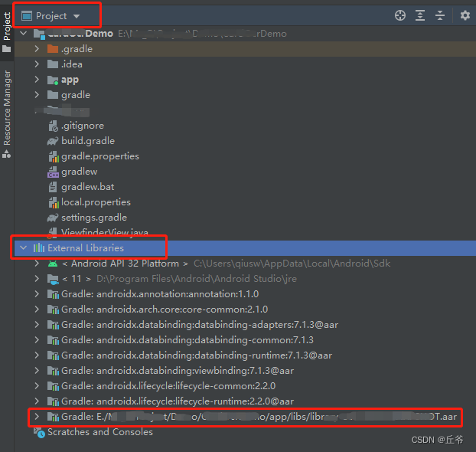
Task: Select settings.gradle in the tree
Action: click(94, 218)
